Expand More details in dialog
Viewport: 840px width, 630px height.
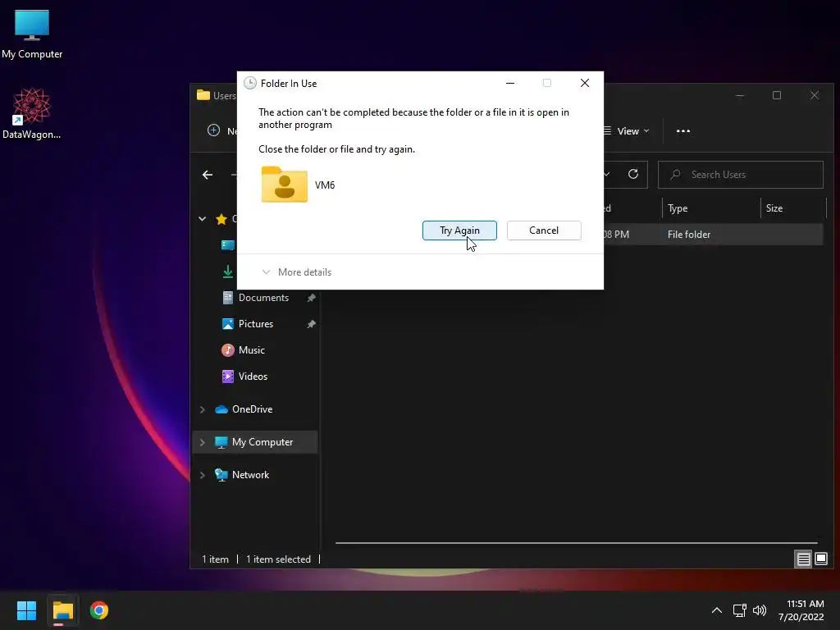point(297,272)
